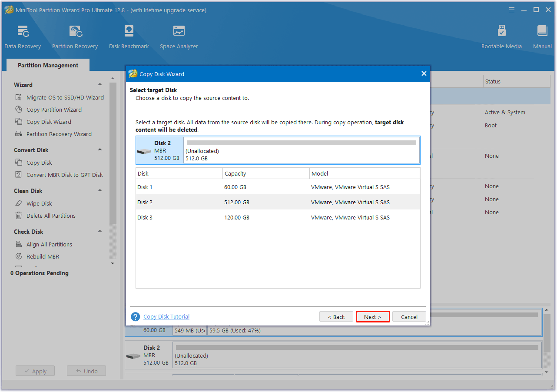Select Delete All Partitions option
The height and width of the screenshot is (392, 557).
coord(51,216)
